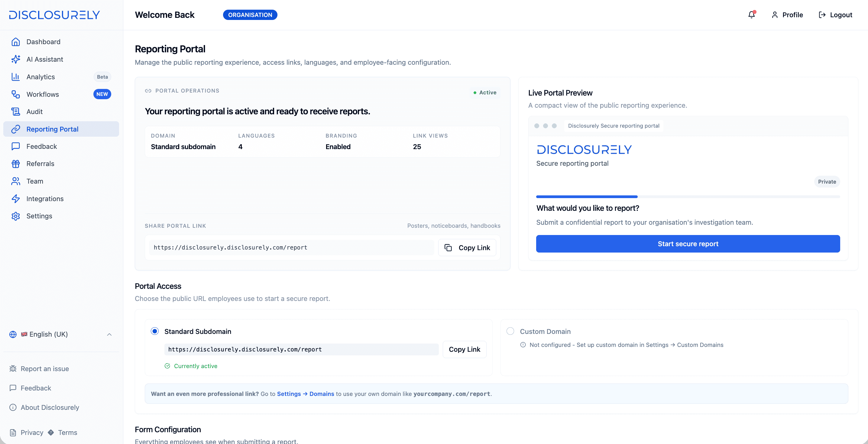This screenshot has width=868, height=444.
Task: Click the Standard Subdomain URL field
Action: click(301, 350)
